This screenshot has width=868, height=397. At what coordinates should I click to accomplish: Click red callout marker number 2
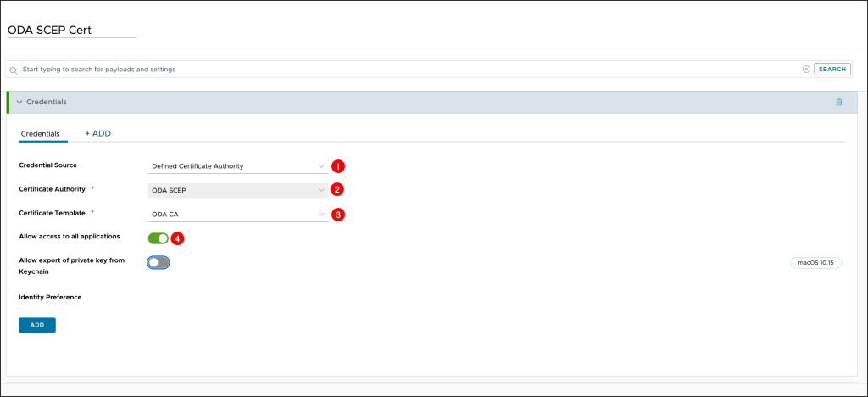coord(337,190)
